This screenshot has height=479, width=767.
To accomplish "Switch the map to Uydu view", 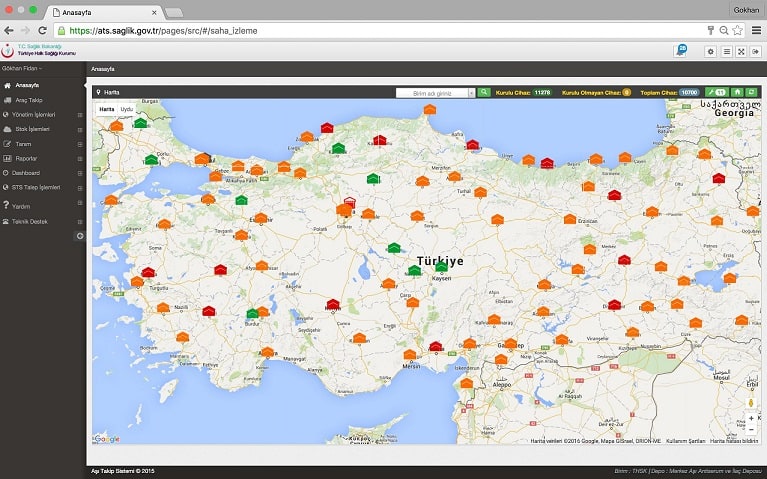I will point(126,108).
